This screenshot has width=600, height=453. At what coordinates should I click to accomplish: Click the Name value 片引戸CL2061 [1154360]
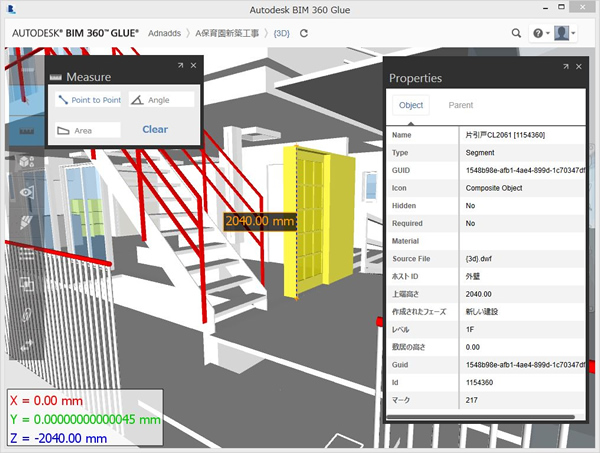click(x=505, y=135)
